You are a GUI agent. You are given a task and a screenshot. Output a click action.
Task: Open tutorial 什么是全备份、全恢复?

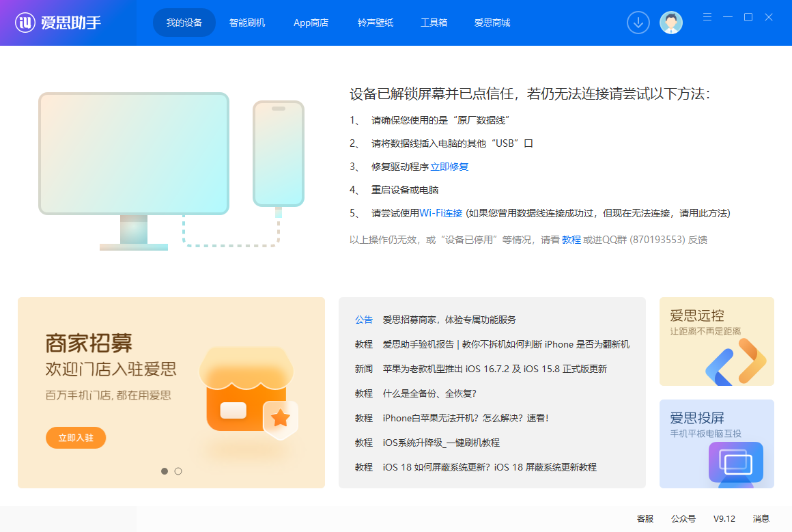click(429, 393)
